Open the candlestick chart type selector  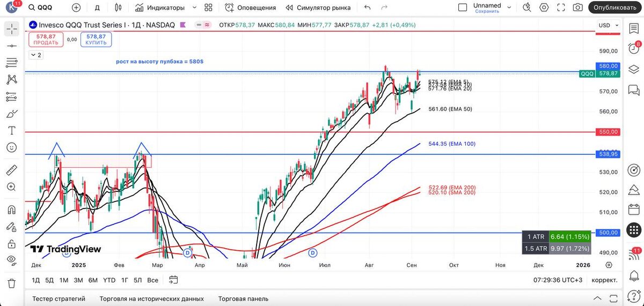click(x=118, y=8)
